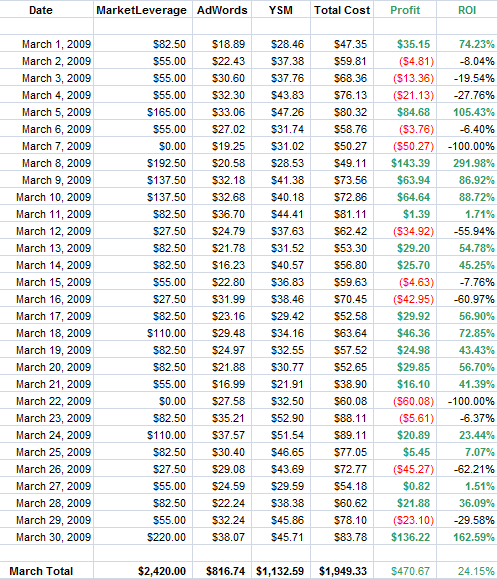Select the $165.00 MarketLeverage cell

[x=143, y=112]
